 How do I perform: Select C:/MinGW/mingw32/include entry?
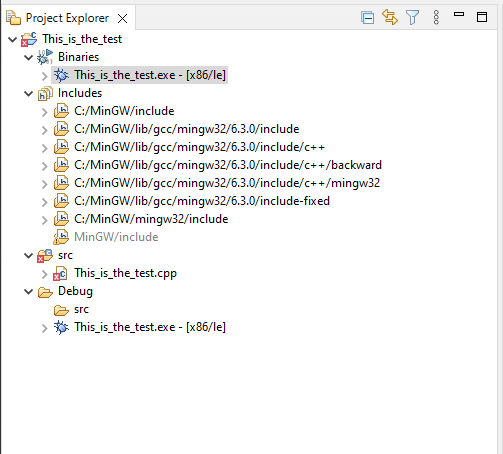coord(151,219)
